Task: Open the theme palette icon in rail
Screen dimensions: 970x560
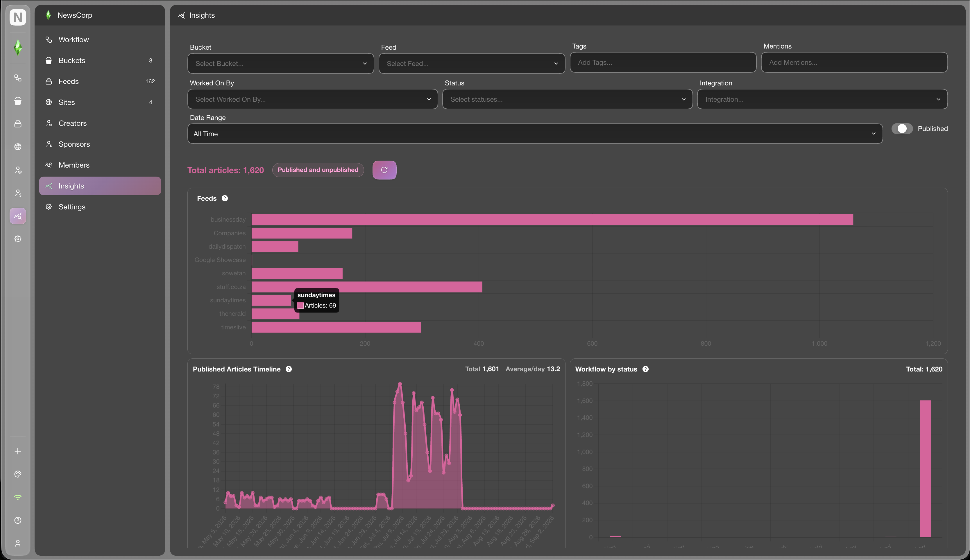Action: 18,474
